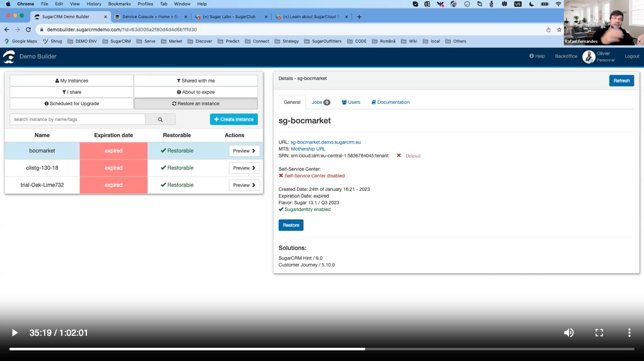Open the Olivier user avatar
The height and width of the screenshot is (361, 644).
click(x=589, y=57)
